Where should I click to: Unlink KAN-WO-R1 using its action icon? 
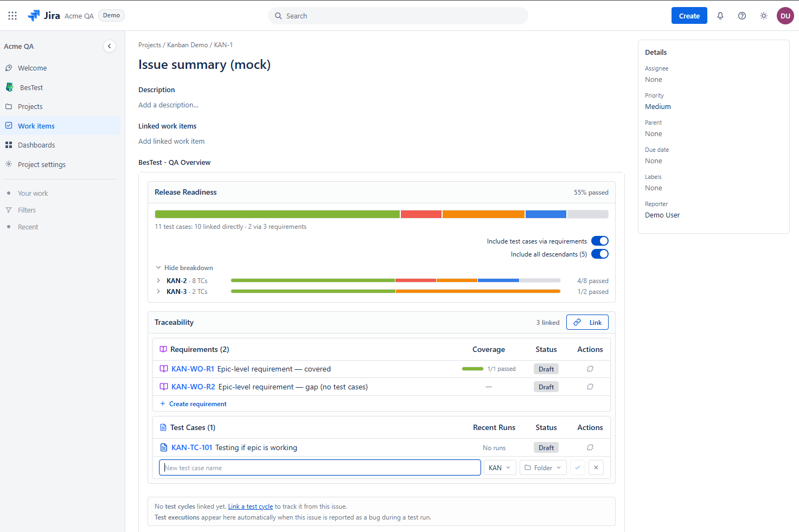pos(590,369)
